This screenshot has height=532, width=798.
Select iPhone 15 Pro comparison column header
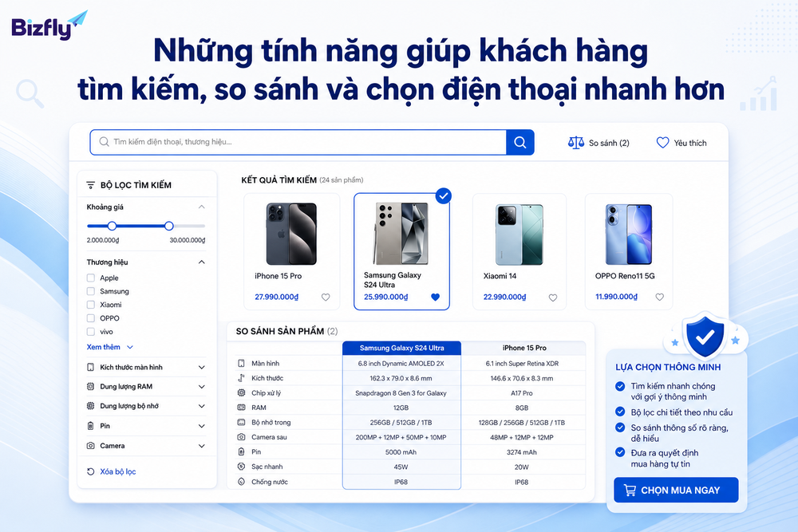coord(524,348)
